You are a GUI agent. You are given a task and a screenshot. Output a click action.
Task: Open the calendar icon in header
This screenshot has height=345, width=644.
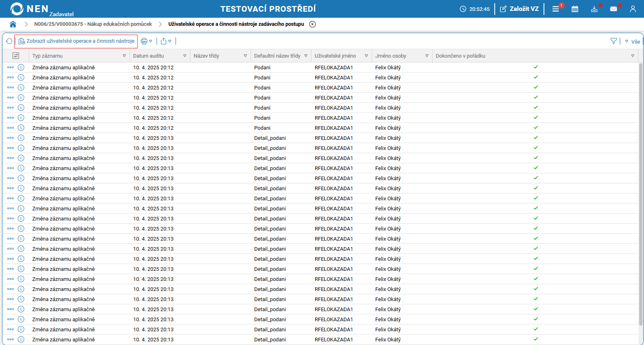pyautogui.click(x=575, y=9)
